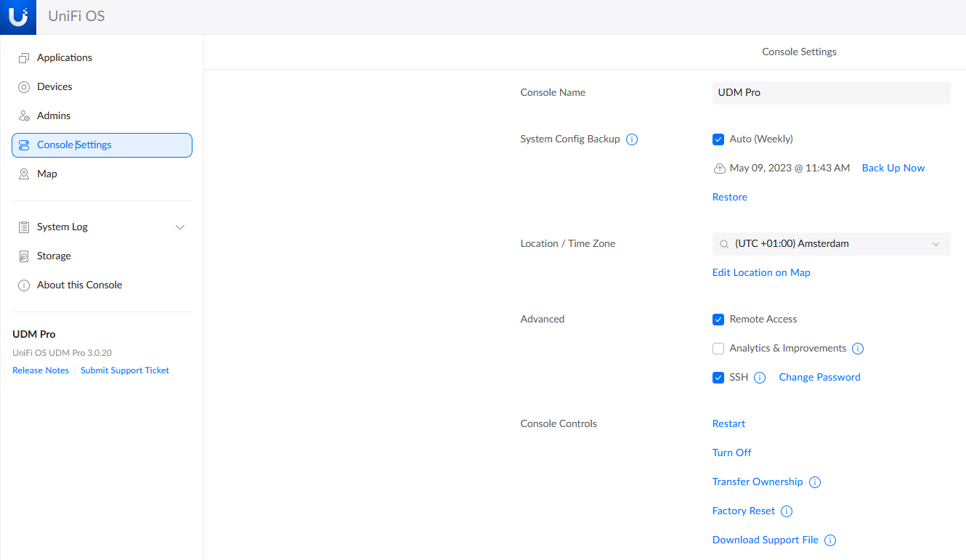The height and width of the screenshot is (560, 966).
Task: Click Submit Support Ticket link
Action: pos(125,370)
